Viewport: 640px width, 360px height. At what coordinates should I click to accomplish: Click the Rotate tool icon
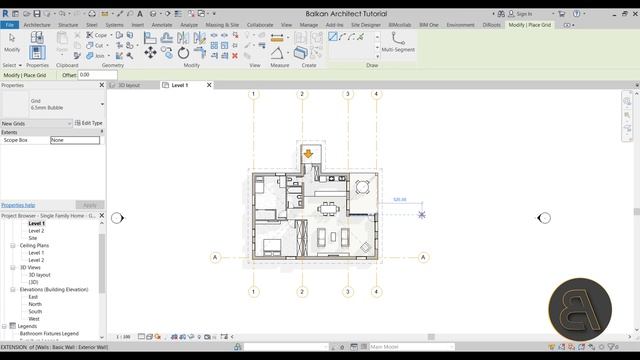point(183,53)
